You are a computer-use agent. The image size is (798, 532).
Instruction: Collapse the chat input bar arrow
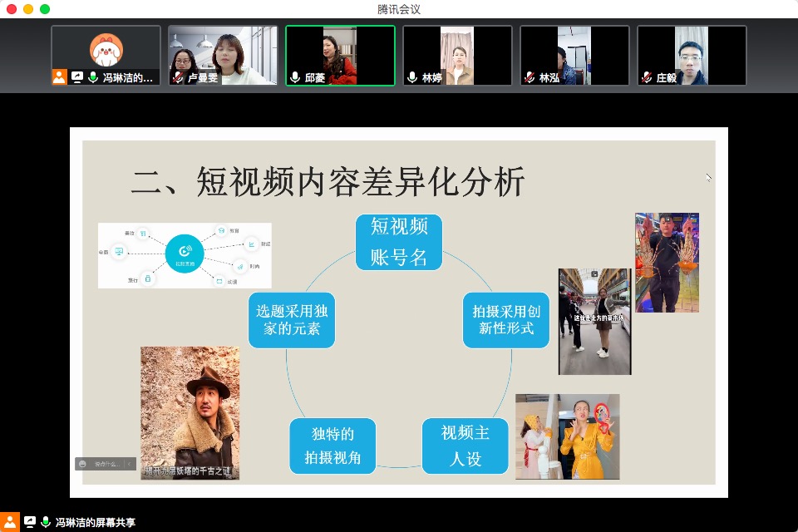pos(129,464)
